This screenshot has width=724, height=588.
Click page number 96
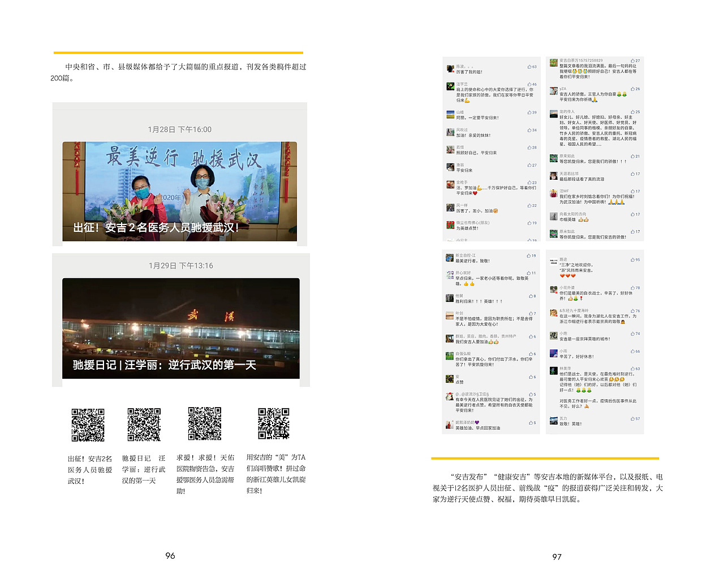pyautogui.click(x=170, y=556)
